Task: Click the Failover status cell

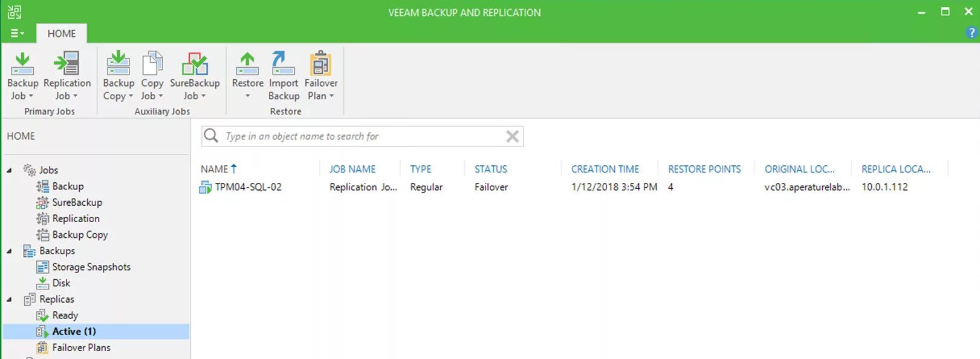Action: [x=491, y=187]
